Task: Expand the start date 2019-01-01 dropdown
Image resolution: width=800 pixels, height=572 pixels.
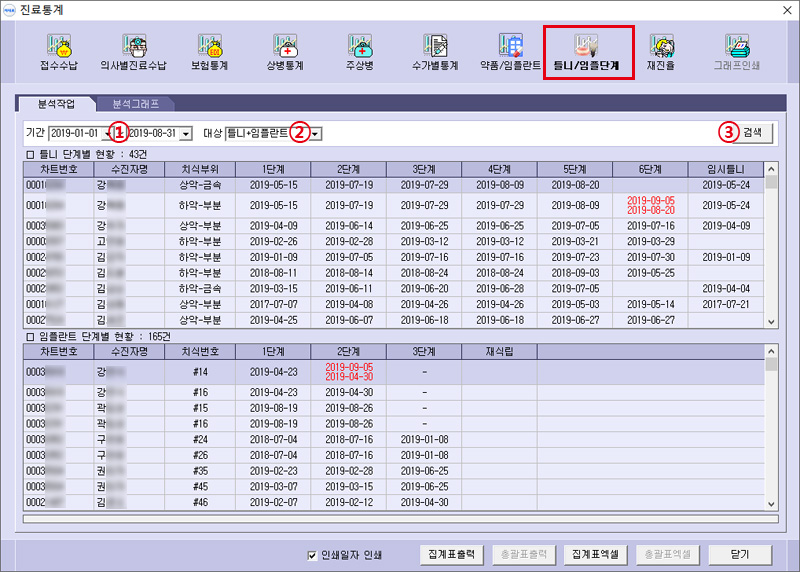Action: 107,133
